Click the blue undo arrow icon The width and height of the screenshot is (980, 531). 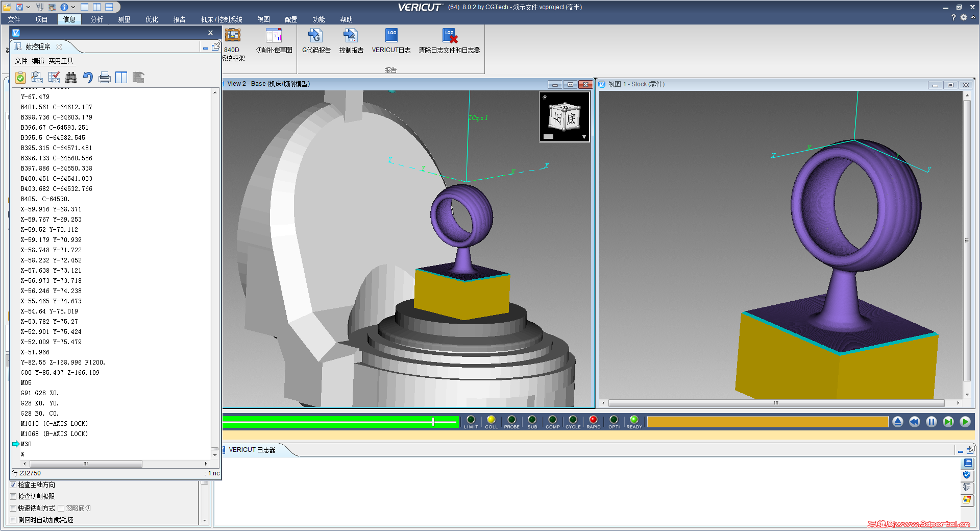[88, 78]
